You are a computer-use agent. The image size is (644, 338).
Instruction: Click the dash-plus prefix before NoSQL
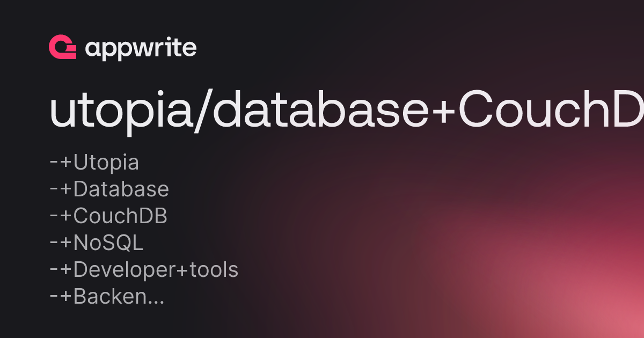[61, 243]
